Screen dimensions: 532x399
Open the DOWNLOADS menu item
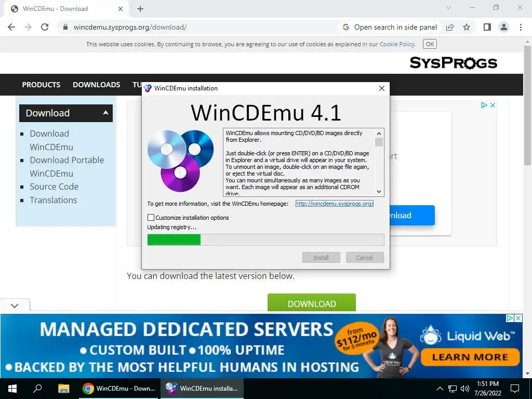pos(96,85)
